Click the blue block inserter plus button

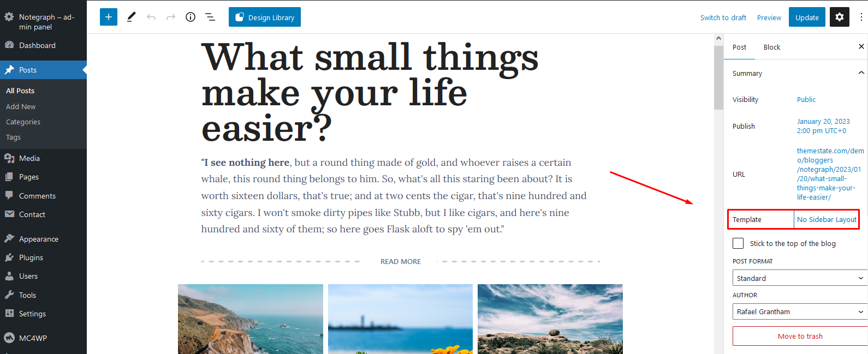click(109, 17)
